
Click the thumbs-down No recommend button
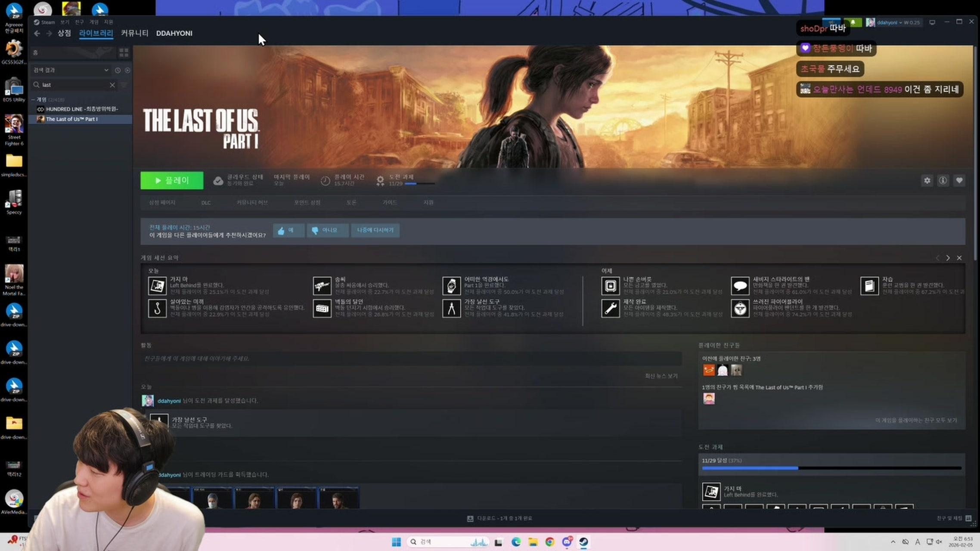327,230
